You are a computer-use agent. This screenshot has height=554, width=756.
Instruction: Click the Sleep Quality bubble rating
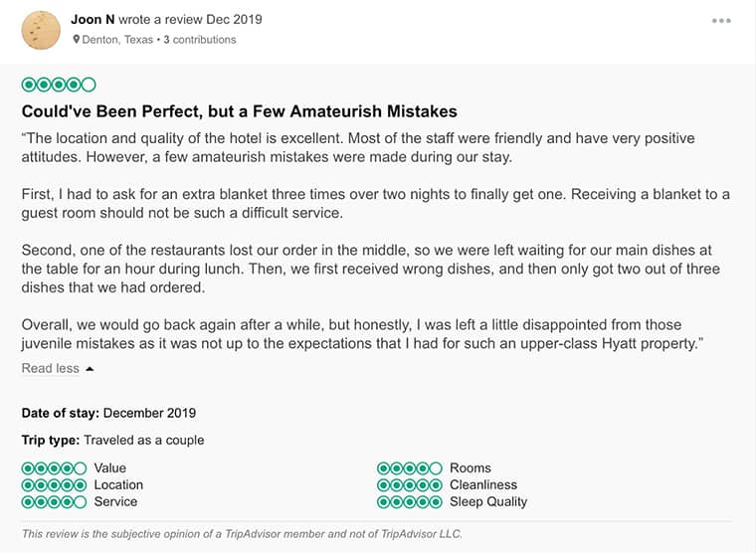[x=409, y=501]
